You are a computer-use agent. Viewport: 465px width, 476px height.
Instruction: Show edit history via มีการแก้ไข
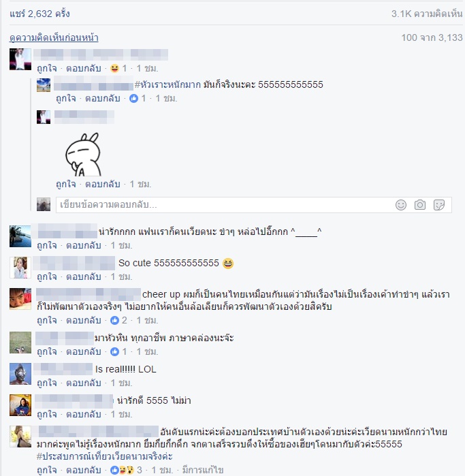203,470
